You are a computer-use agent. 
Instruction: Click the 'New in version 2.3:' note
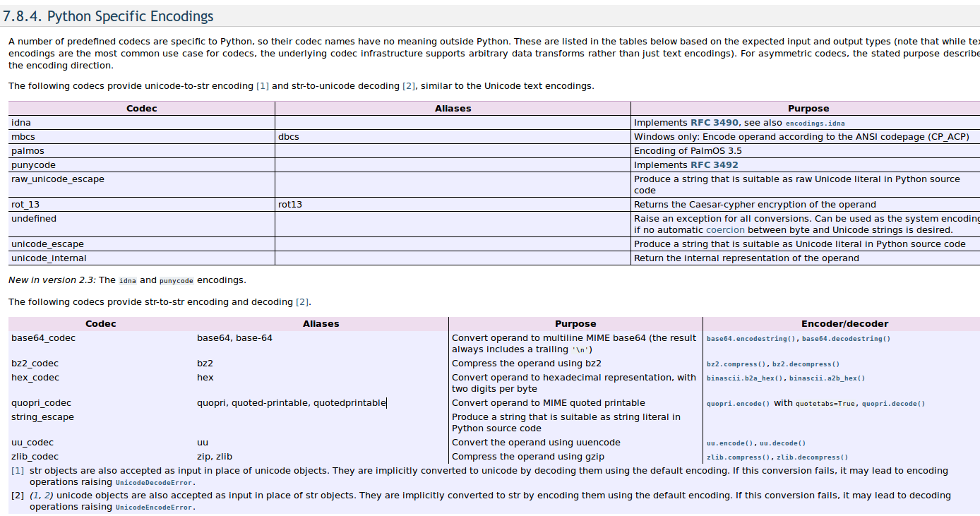pyautogui.click(x=52, y=280)
